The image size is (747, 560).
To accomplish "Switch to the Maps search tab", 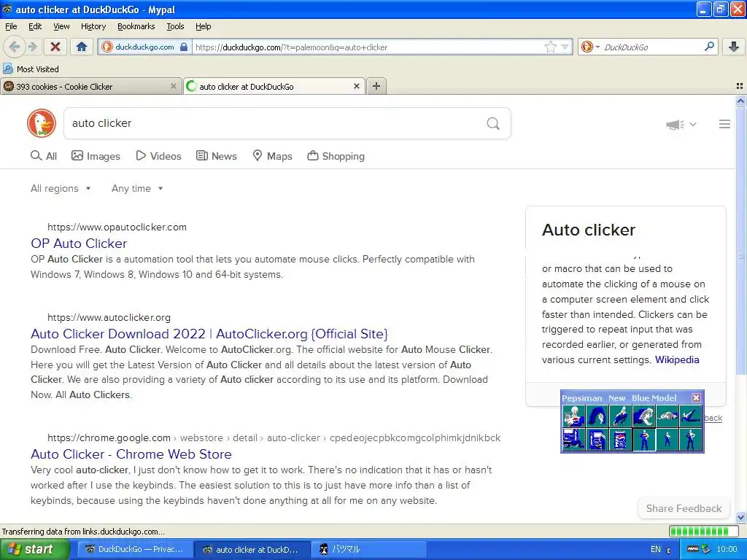I will [272, 156].
